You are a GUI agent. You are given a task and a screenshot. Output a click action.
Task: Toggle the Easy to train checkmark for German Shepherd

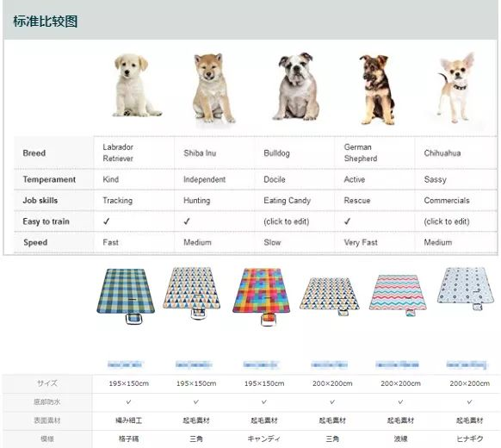(347, 221)
